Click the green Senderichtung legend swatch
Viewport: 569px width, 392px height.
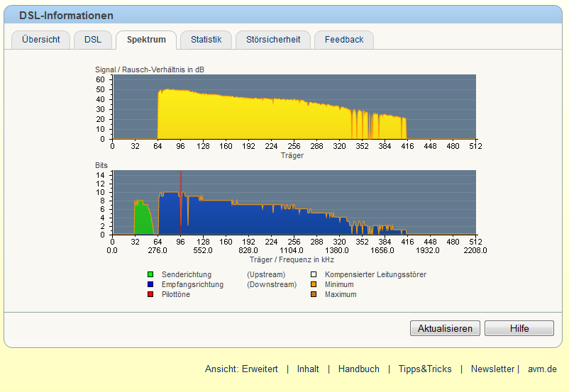(x=150, y=274)
